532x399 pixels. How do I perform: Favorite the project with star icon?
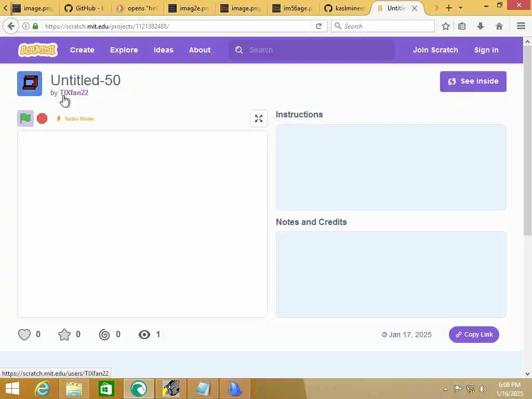click(x=64, y=335)
